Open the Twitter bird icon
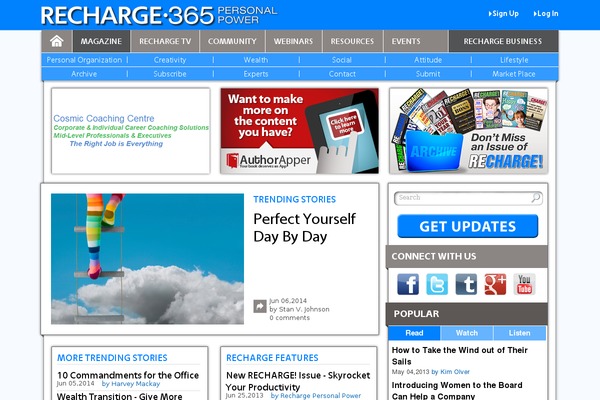 (437, 284)
